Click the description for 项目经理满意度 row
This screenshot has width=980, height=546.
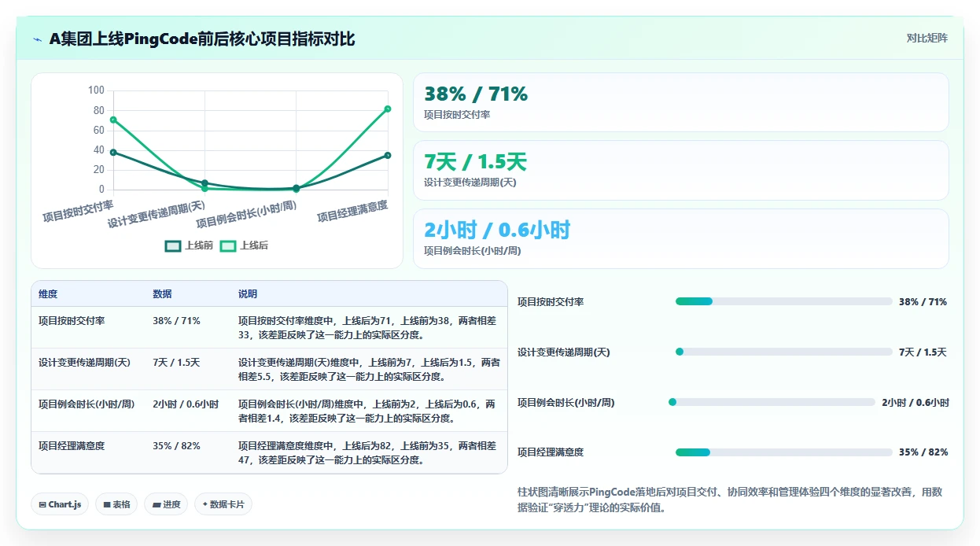point(368,452)
